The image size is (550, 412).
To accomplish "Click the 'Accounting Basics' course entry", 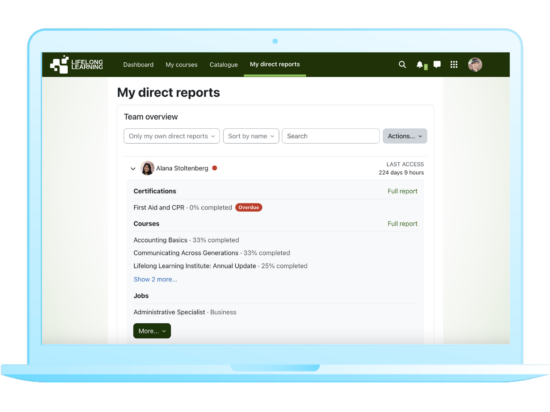I will tap(160, 240).
